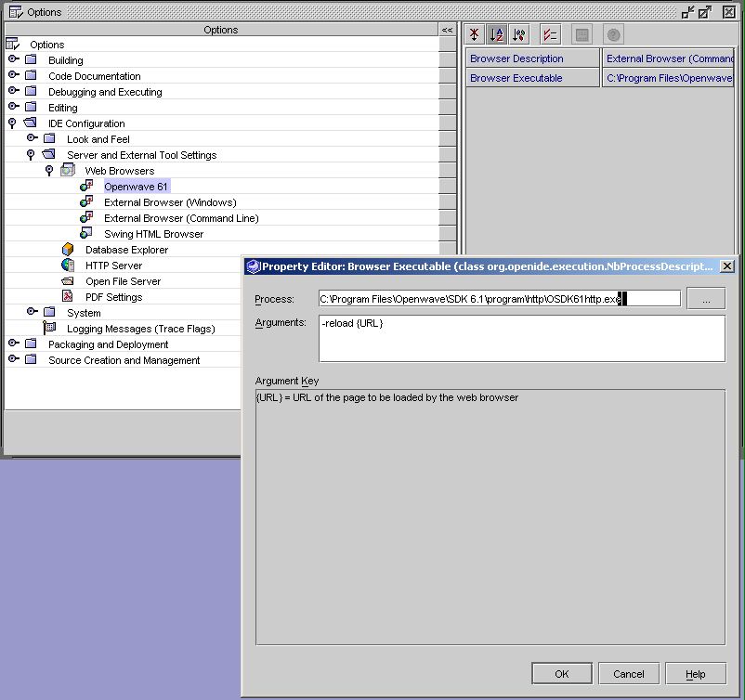The image size is (745, 700).
Task: Expand the Packaging and Deployment node
Action: click(13, 343)
